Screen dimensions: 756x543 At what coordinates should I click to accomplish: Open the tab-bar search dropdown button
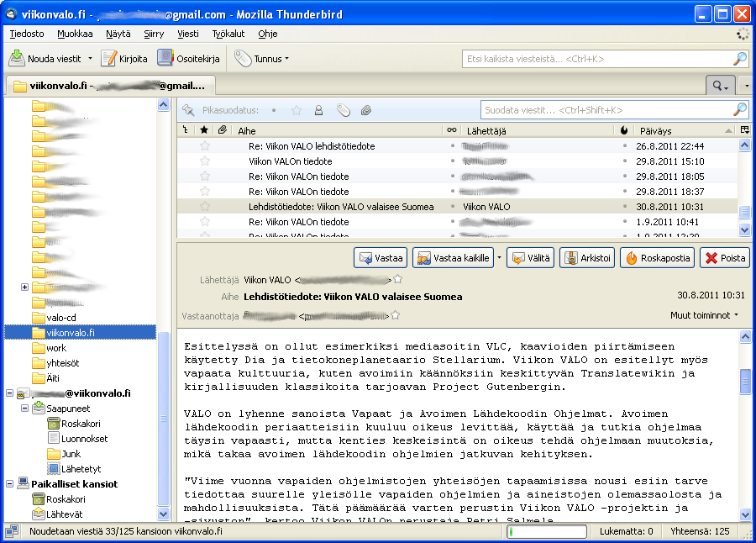[x=721, y=86]
